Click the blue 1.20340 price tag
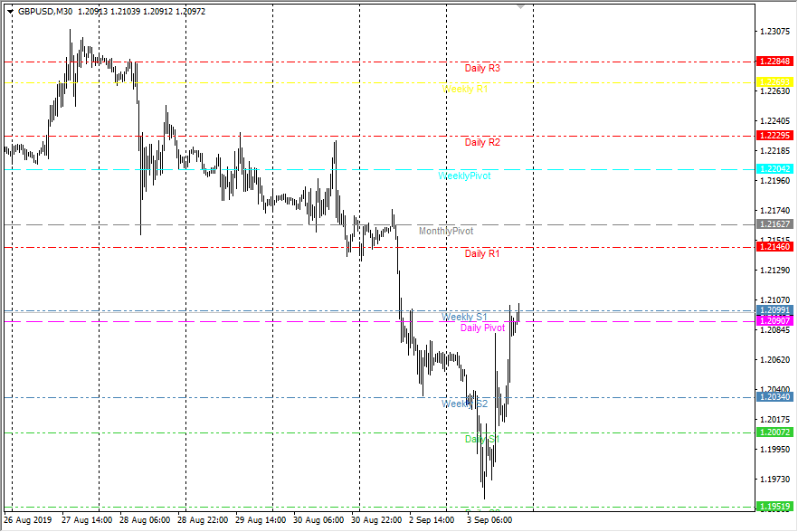The image size is (798, 532). [x=775, y=396]
